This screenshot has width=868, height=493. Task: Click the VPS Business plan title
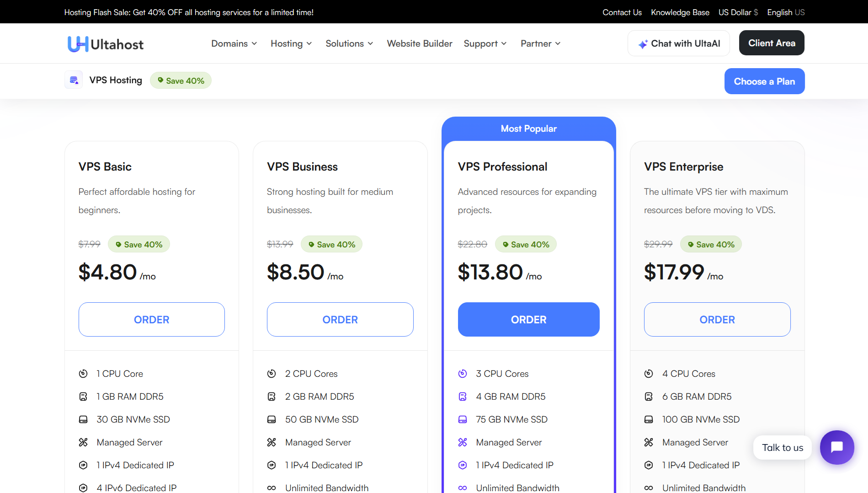302,167
